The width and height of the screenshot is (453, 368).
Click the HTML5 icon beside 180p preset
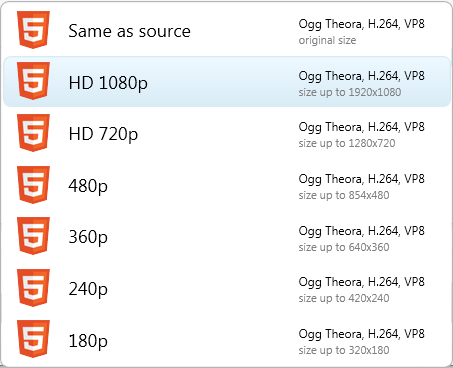[x=33, y=339]
